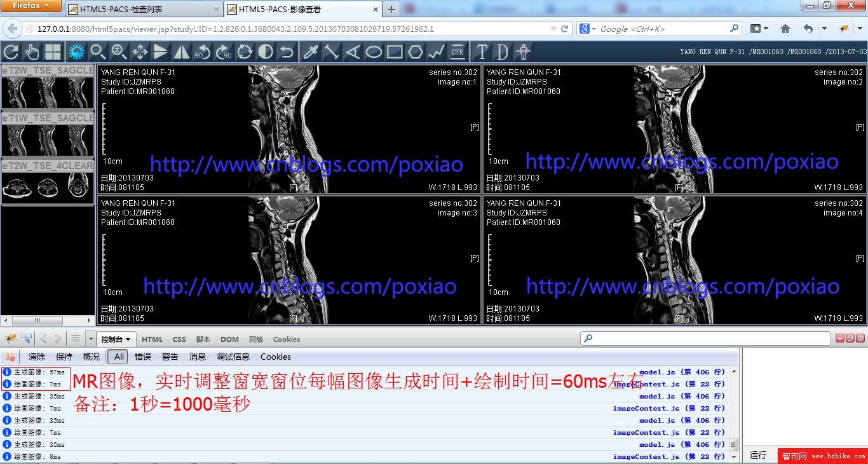The image size is (868, 464).
Task: Select the window/level brightness tool
Action: [x=76, y=52]
